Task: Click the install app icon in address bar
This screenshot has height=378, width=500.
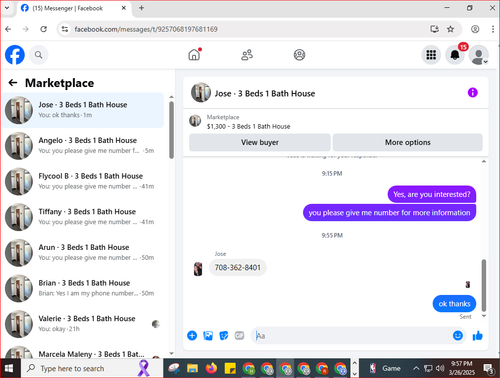Action: pos(434,29)
